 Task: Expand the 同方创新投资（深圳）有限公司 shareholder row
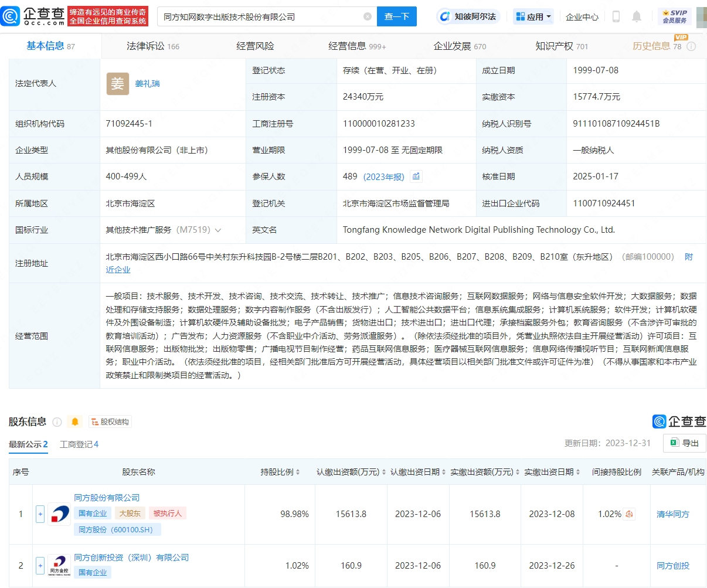40,566
